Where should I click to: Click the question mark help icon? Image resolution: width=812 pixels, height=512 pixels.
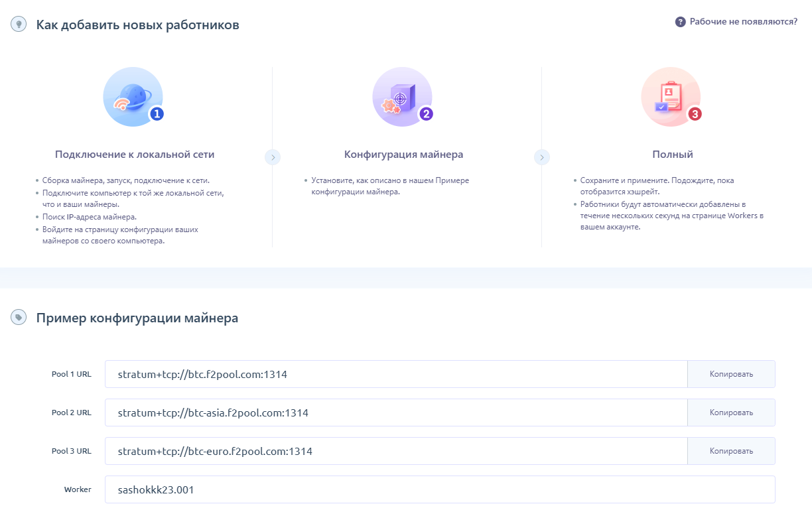coord(680,22)
